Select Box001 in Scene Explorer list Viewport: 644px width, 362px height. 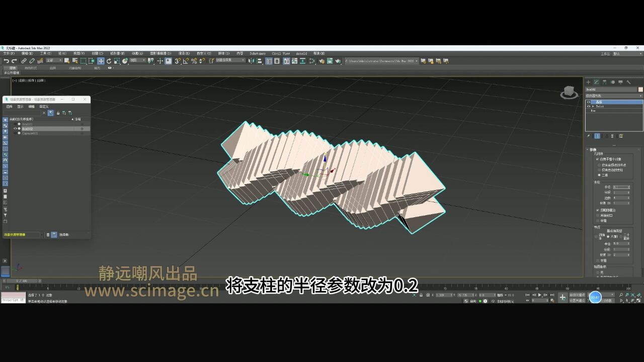28,124
